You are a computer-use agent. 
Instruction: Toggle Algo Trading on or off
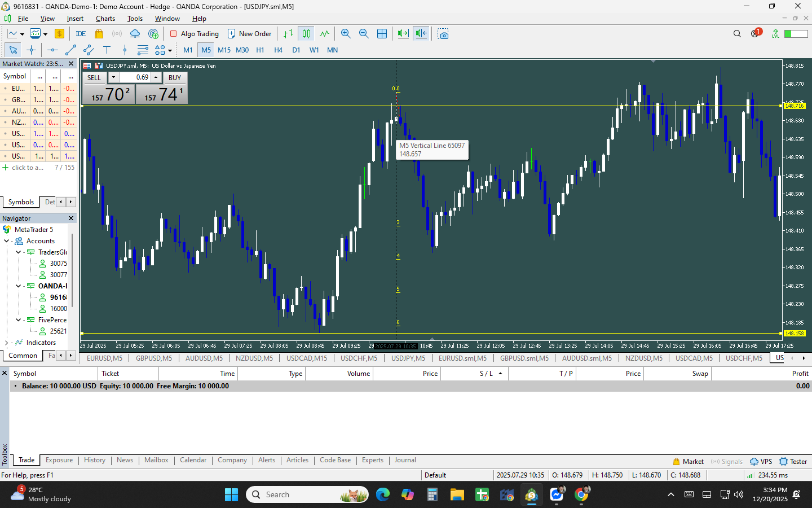coord(195,34)
